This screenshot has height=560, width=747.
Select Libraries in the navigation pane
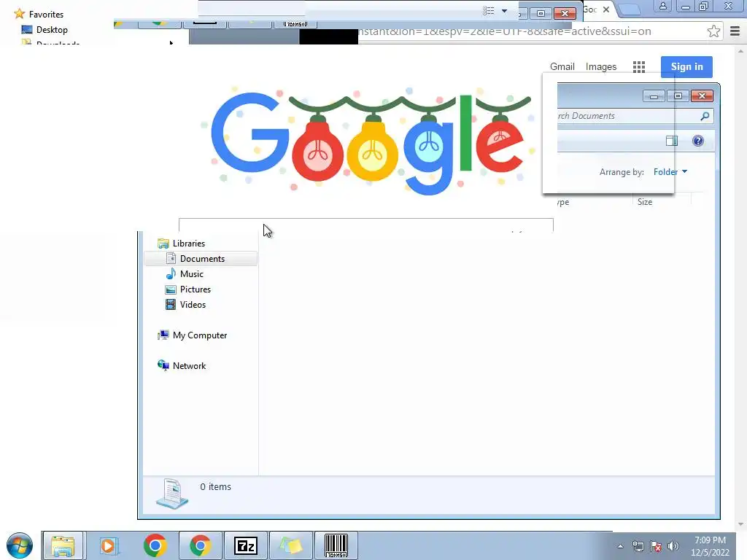point(189,244)
